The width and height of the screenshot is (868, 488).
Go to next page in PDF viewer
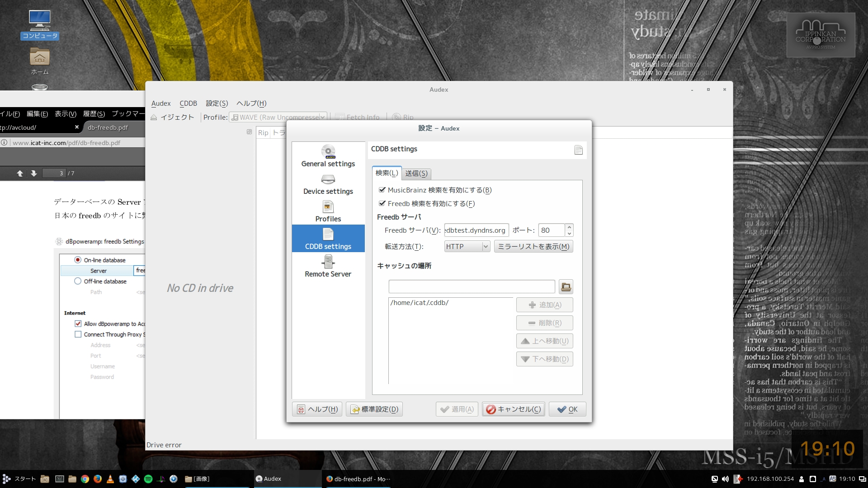34,173
